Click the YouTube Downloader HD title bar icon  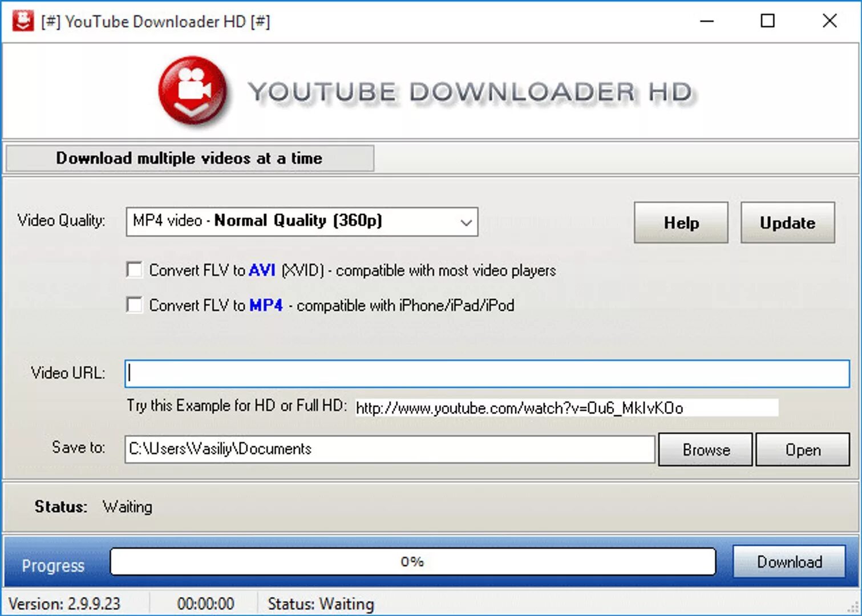click(x=23, y=21)
